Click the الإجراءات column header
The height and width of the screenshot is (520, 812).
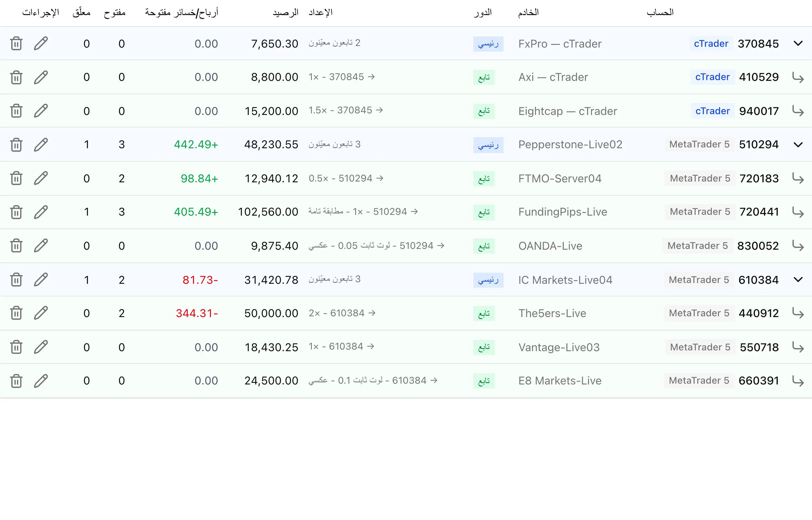pyautogui.click(x=40, y=12)
